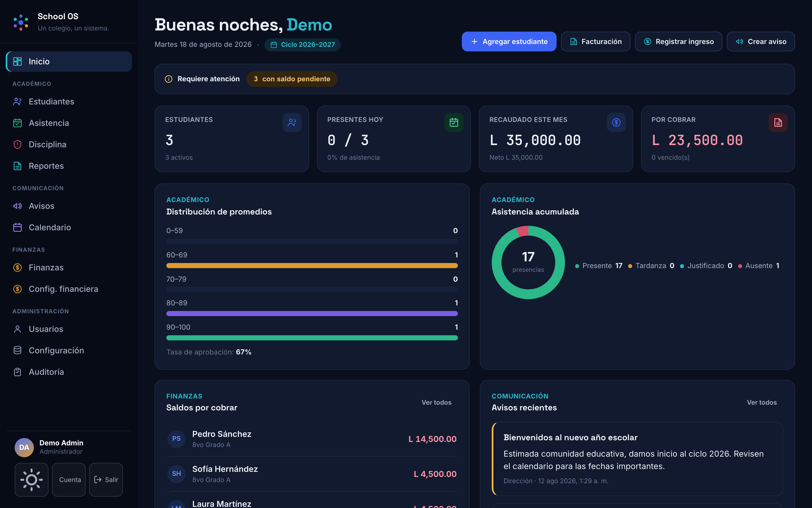This screenshot has height=508, width=812.
Task: Click the 'Presente 17' legend entry
Action: coord(599,266)
